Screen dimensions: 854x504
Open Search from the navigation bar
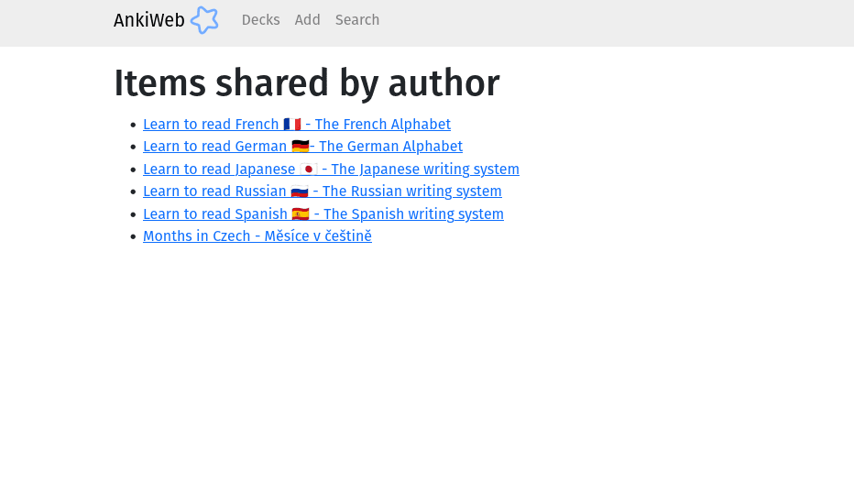click(356, 20)
